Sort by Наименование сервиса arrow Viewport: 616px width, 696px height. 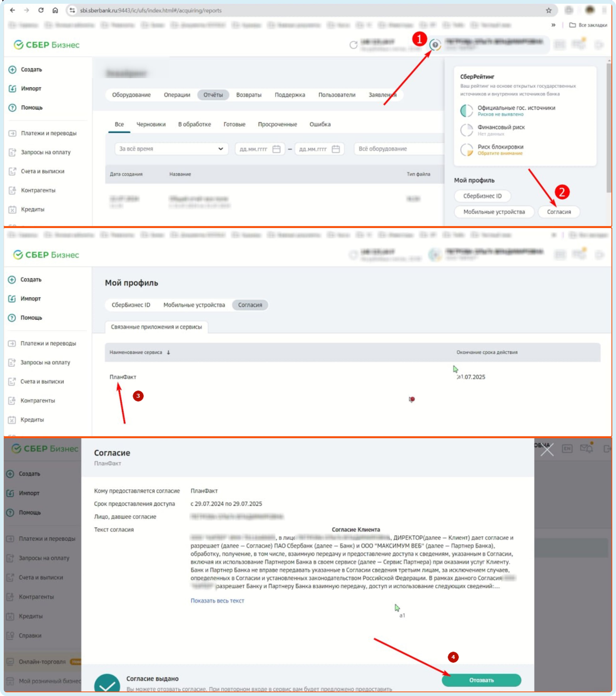pos(168,352)
